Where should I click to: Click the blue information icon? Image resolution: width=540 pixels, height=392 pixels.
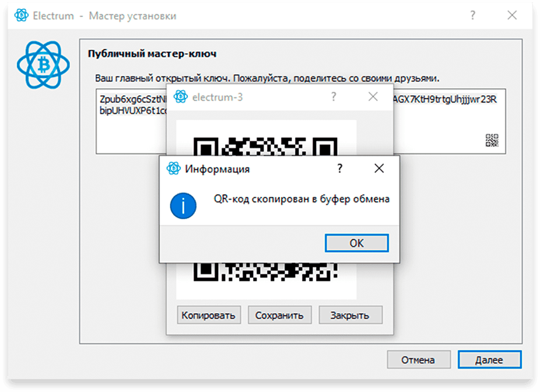(183, 206)
